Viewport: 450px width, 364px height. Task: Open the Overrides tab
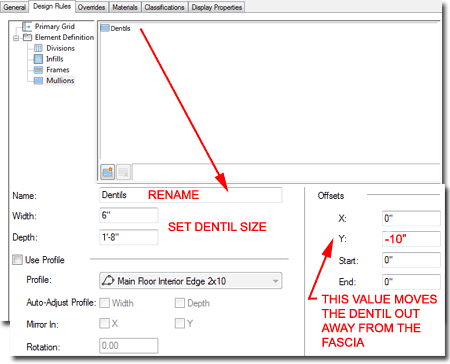click(92, 7)
